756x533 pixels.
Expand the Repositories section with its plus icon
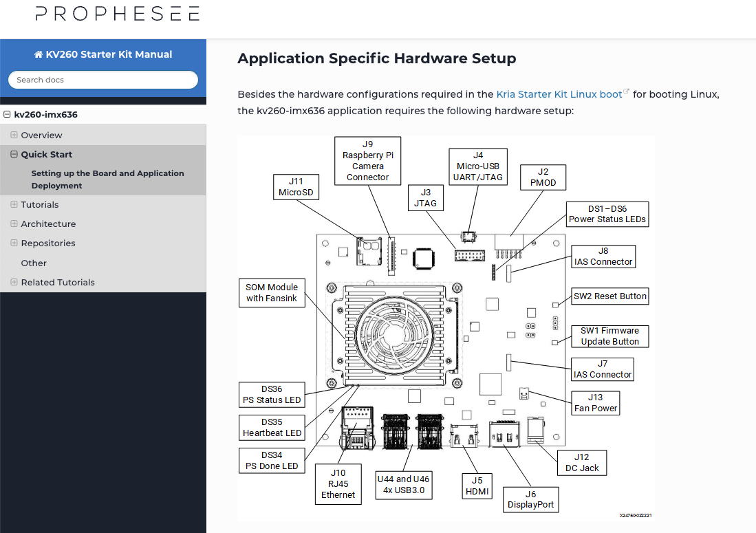(14, 243)
